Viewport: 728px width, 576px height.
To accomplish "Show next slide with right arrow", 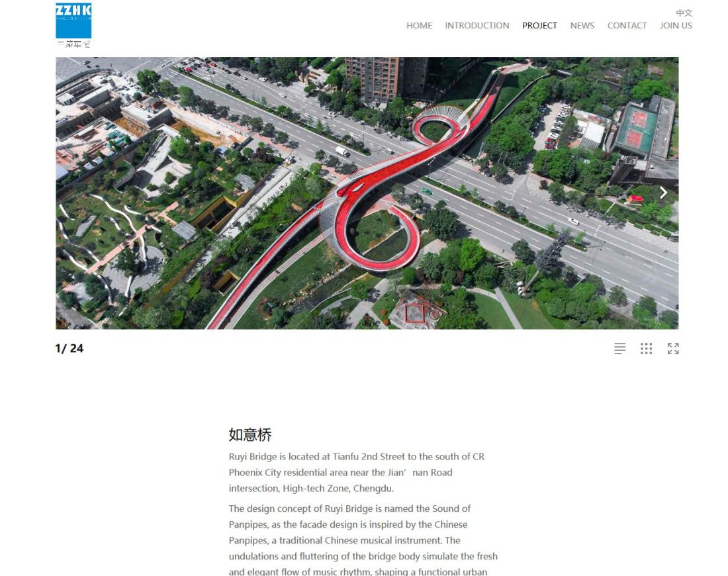I will (x=663, y=192).
